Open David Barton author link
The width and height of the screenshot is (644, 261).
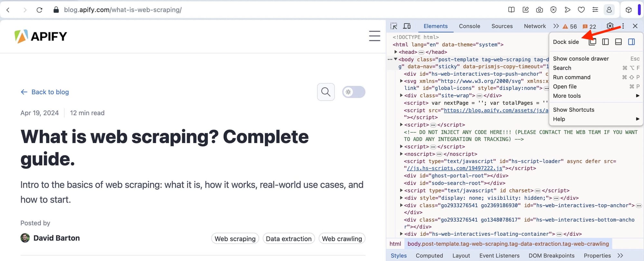[56, 238]
